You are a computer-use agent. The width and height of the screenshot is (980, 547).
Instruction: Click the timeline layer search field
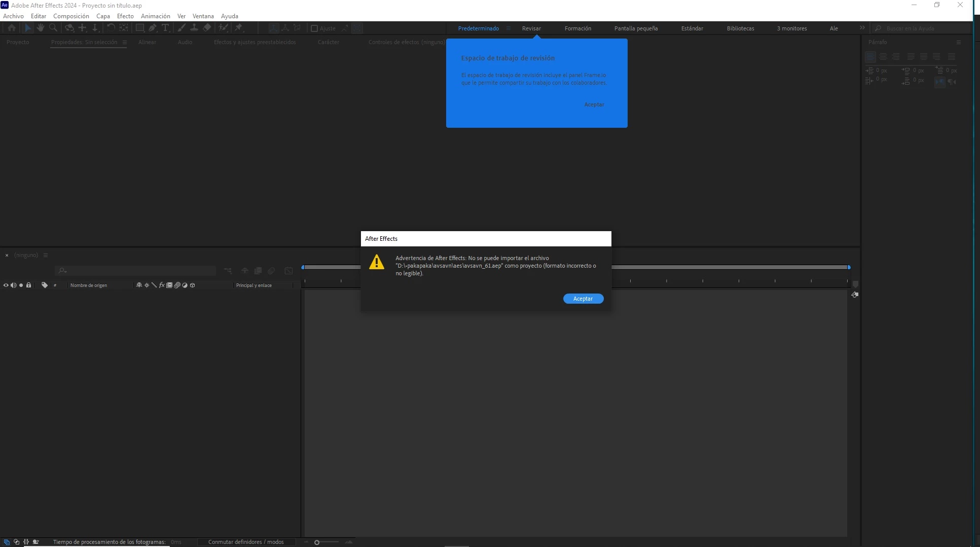pyautogui.click(x=136, y=271)
